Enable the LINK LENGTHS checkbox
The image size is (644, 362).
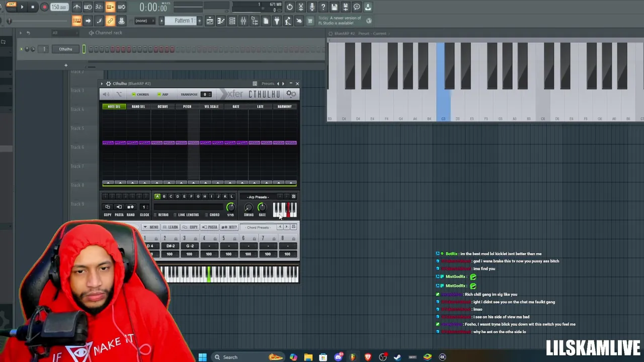(175, 215)
